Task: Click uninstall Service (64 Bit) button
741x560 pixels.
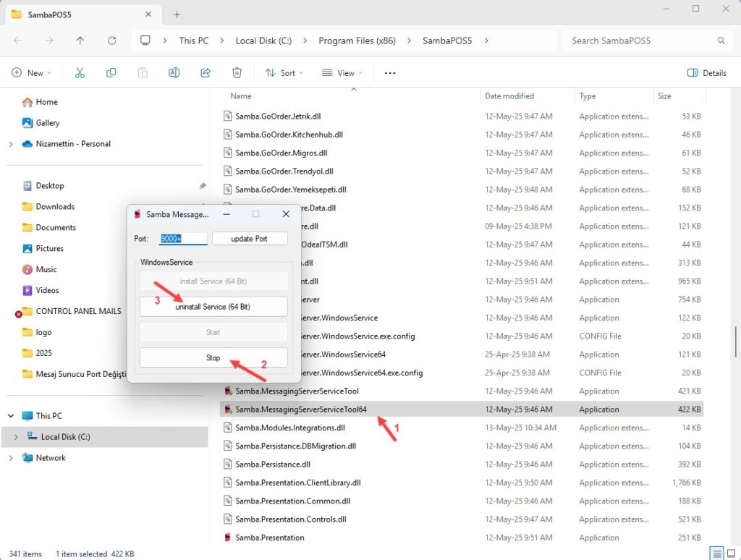Action: (213, 307)
